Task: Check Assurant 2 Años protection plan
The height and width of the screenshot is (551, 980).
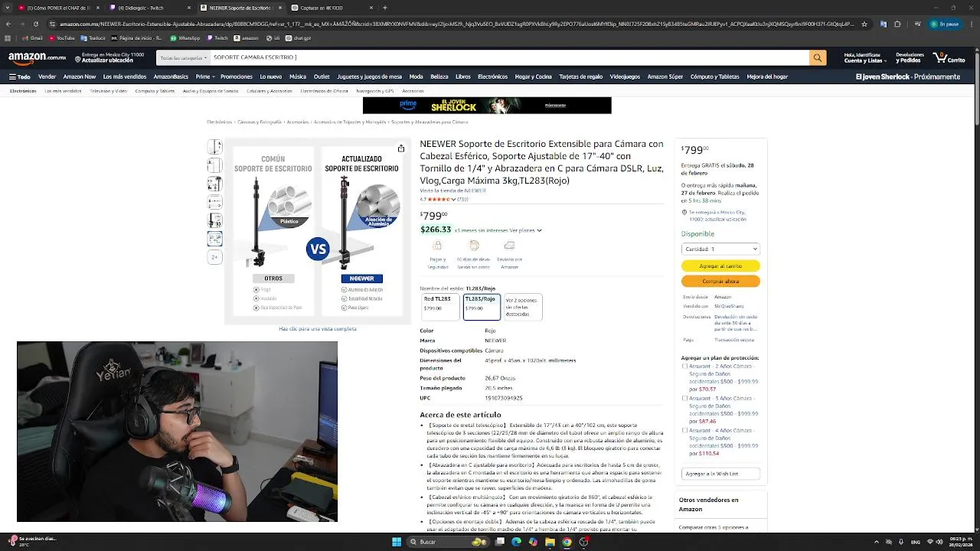Action: 684,366
